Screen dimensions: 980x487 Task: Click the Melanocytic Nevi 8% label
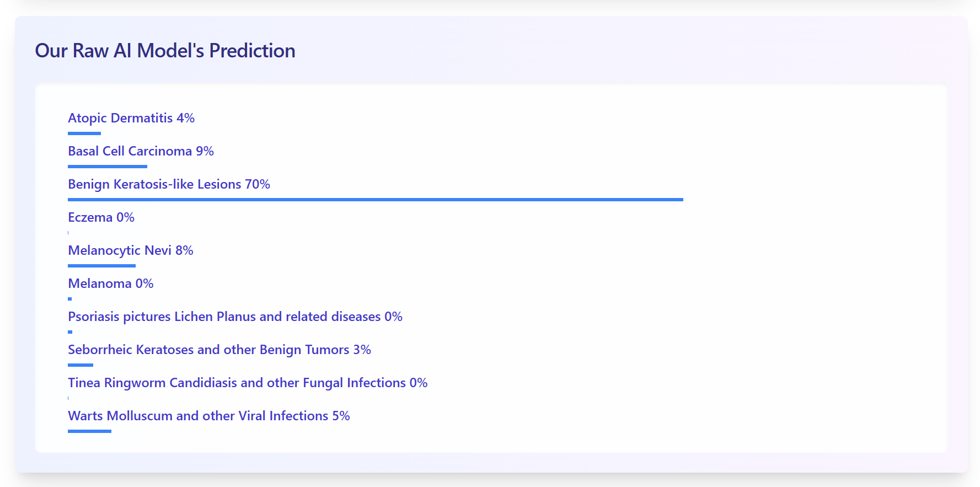[130, 250]
